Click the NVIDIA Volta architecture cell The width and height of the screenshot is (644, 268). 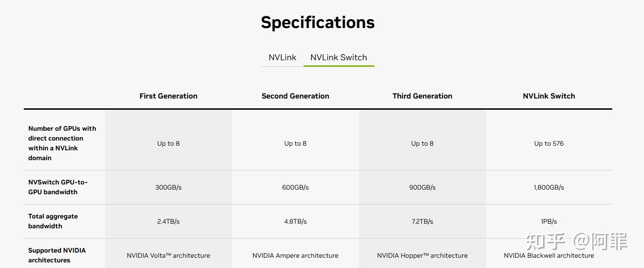tap(168, 255)
